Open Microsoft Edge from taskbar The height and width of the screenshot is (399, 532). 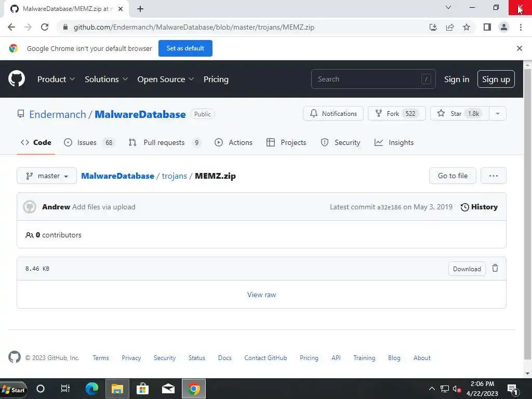(91, 389)
